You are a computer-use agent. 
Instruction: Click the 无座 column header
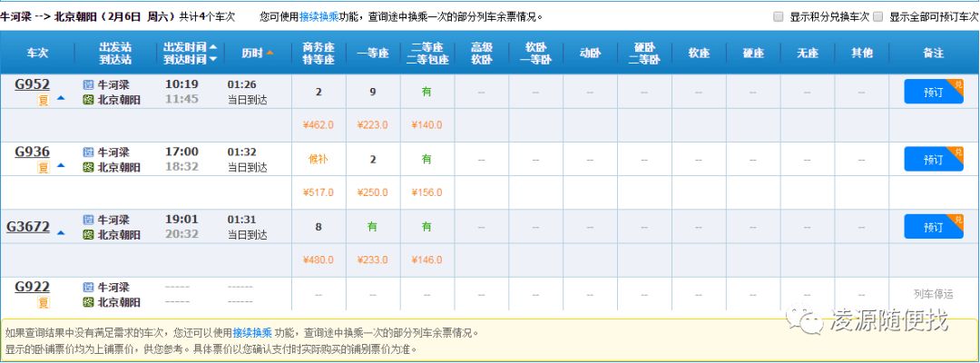point(808,54)
